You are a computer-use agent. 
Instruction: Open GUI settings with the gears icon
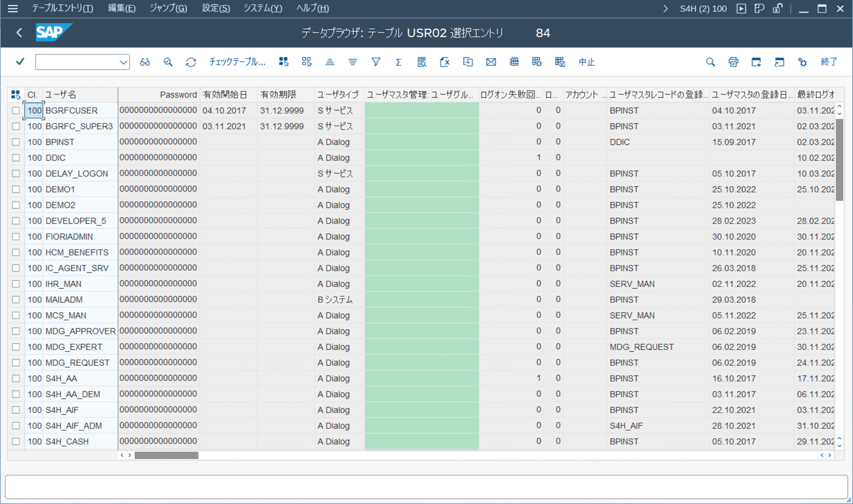802,62
